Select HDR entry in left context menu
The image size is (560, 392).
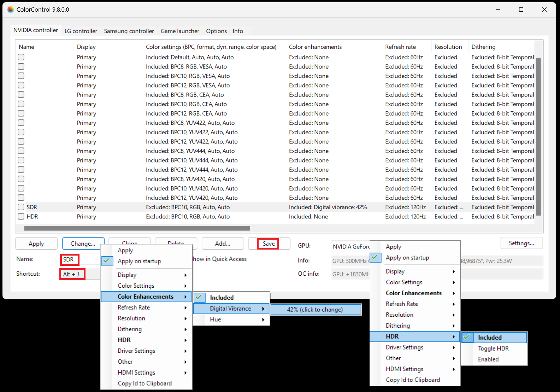(146, 340)
